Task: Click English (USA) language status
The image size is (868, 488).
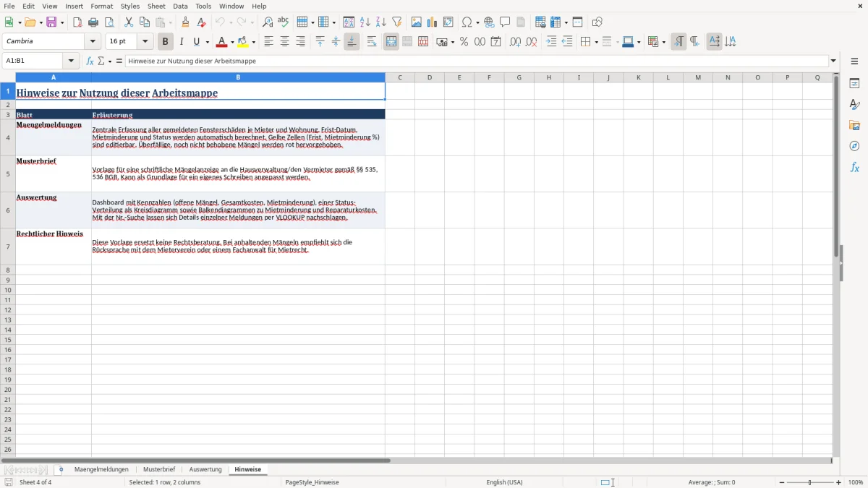Action: (504, 482)
